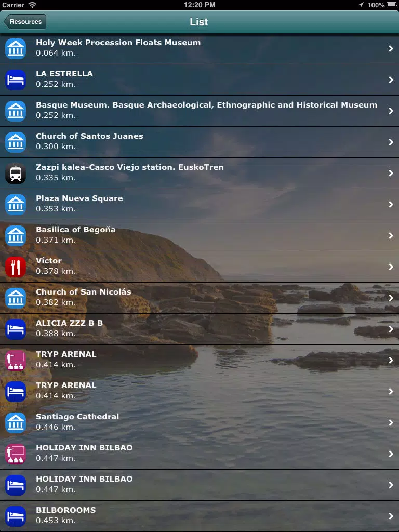Tap the monument icon for Church of Santos Juanes

point(16,142)
